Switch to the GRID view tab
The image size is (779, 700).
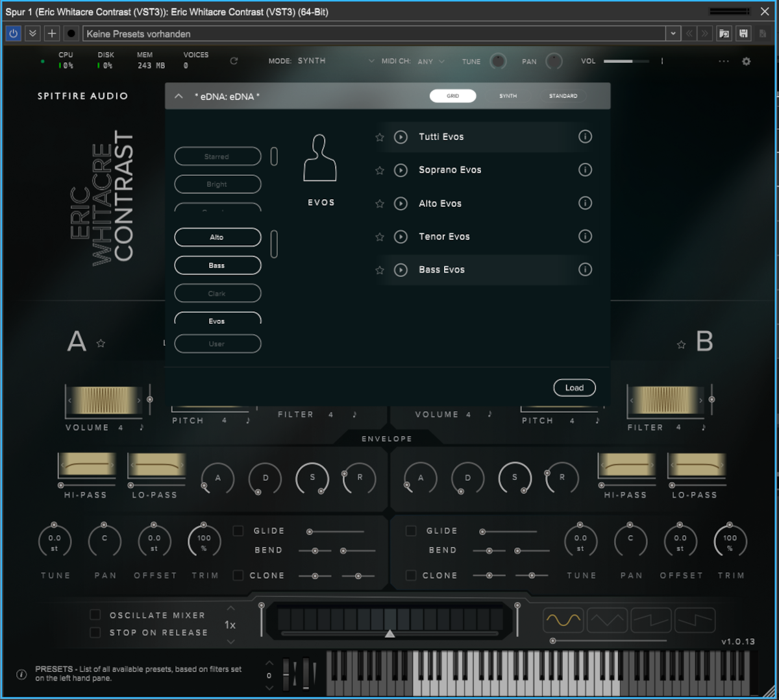[x=453, y=96]
